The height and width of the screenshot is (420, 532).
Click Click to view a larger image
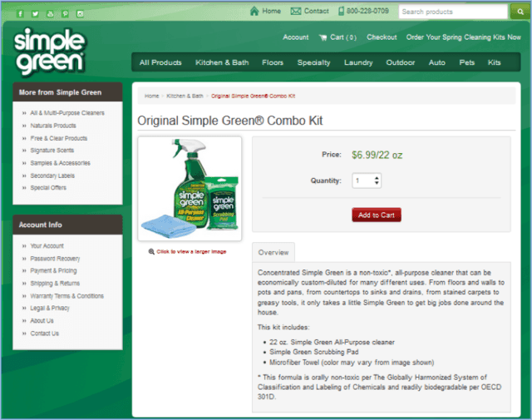pos(191,252)
